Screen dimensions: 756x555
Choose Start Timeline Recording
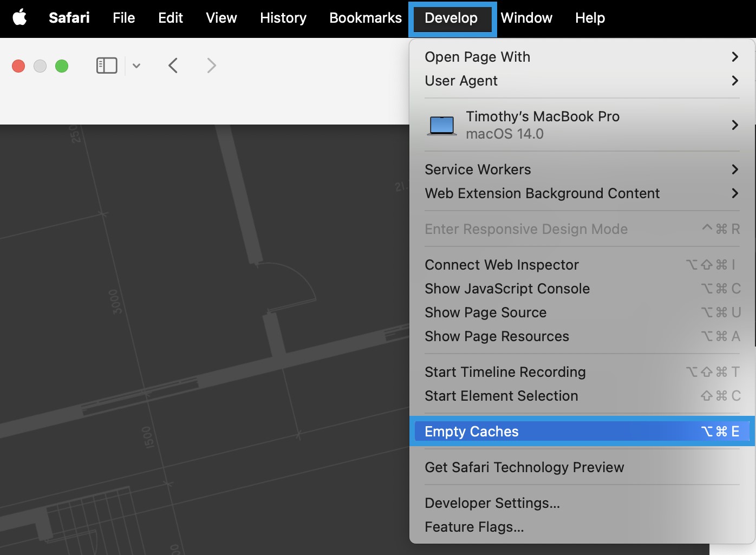pyautogui.click(x=582, y=372)
